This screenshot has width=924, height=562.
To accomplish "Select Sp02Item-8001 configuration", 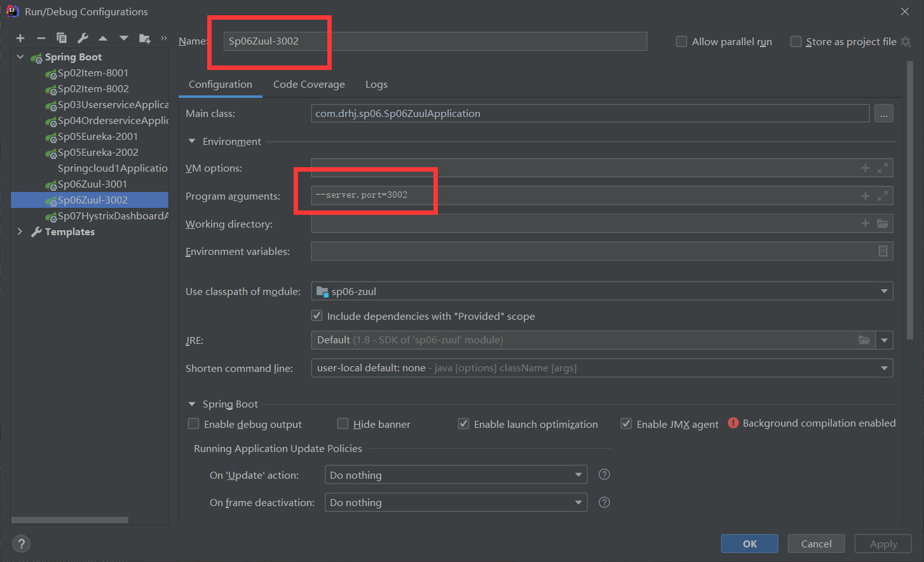I will (x=93, y=72).
